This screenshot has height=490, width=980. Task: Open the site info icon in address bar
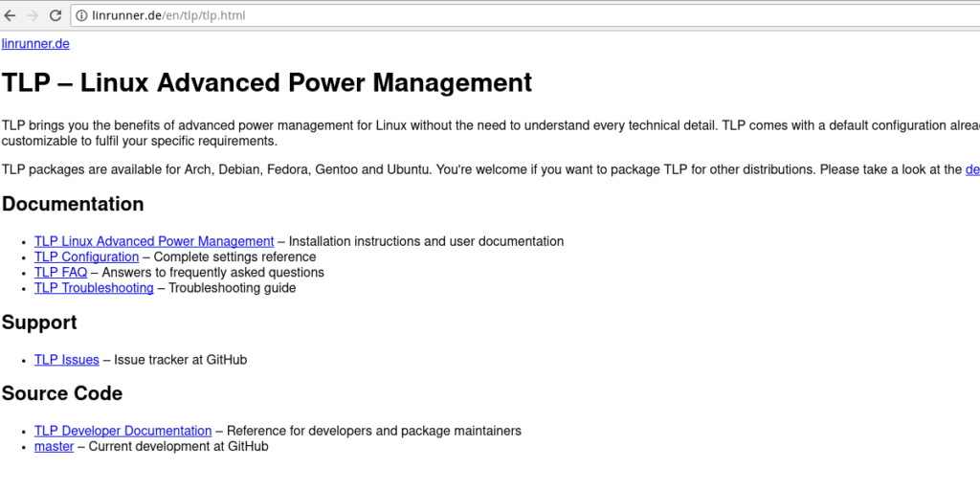point(81,15)
